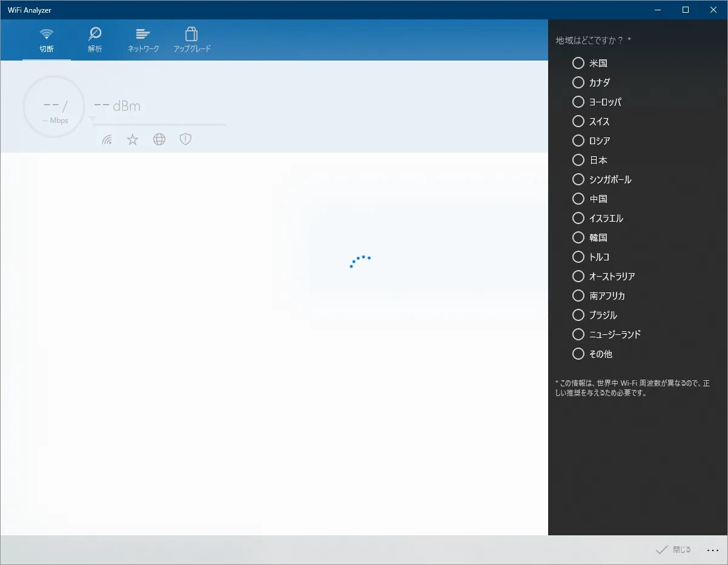The width and height of the screenshot is (728, 565).
Task: Close the WiFi Analyzer window
Action: tap(713, 10)
